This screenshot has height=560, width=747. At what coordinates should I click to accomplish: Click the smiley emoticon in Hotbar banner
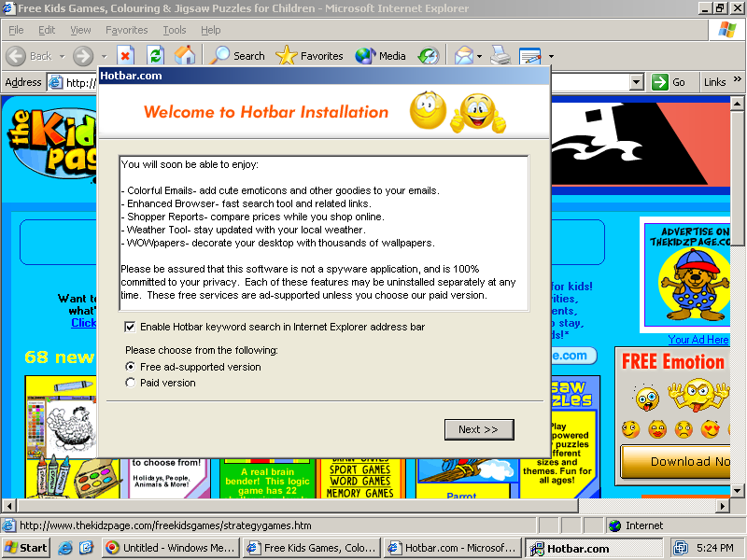428,110
